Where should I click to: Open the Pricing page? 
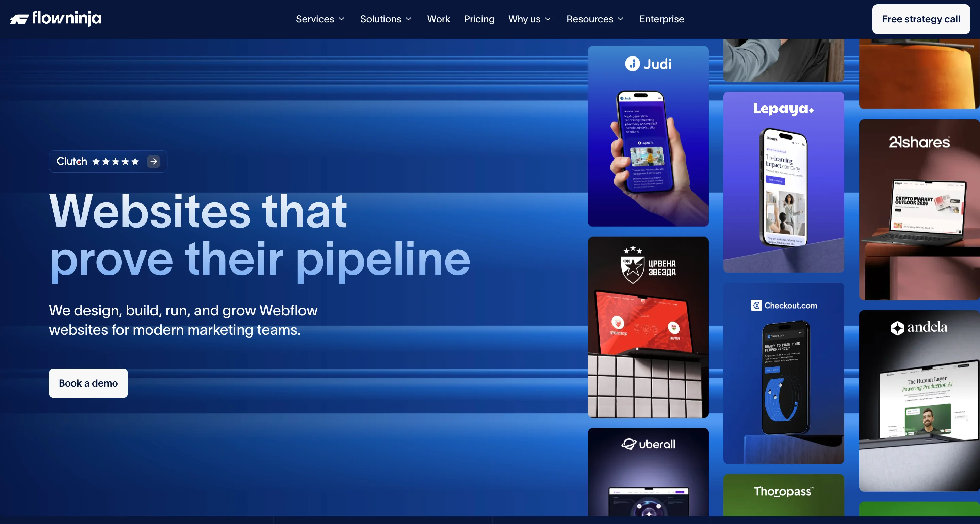(479, 19)
